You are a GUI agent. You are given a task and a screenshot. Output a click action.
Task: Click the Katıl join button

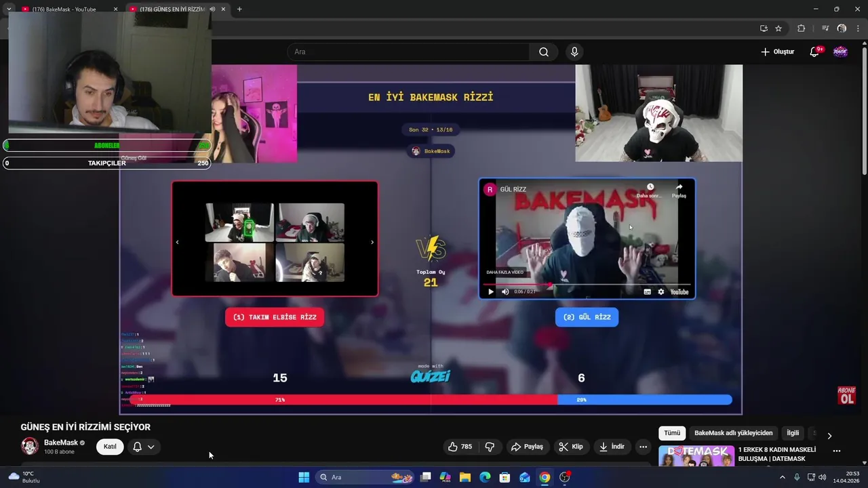[x=110, y=447]
